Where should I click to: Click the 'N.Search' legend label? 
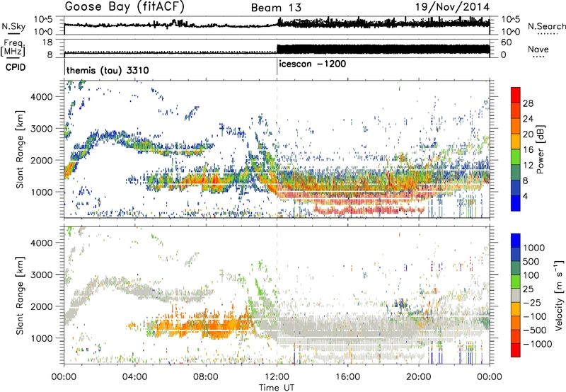coord(546,26)
